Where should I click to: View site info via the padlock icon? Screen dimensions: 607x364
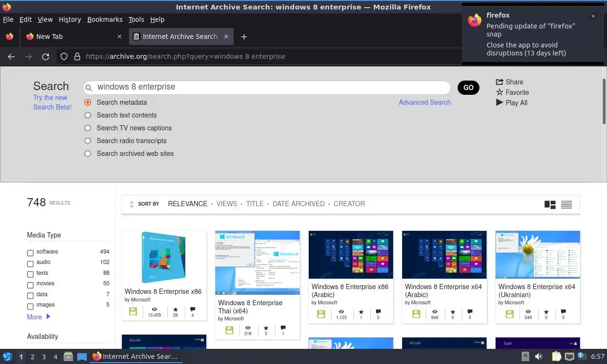(77, 56)
